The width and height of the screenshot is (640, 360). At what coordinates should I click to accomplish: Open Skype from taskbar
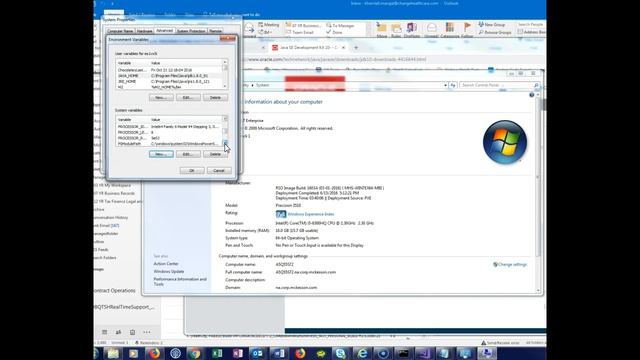(340, 353)
